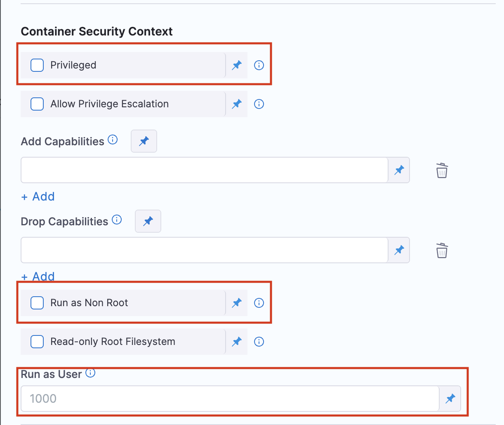
Task: Click pin icon in Run as User field
Action: [x=450, y=399]
